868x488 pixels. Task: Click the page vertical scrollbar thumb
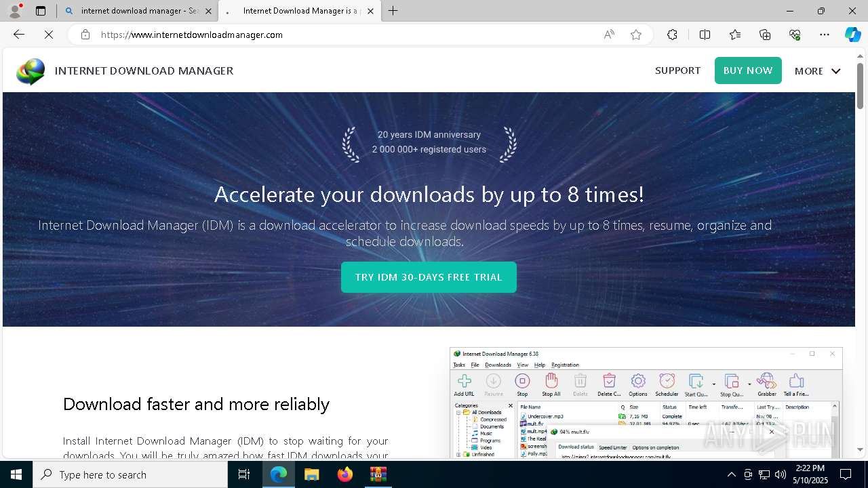click(x=860, y=85)
